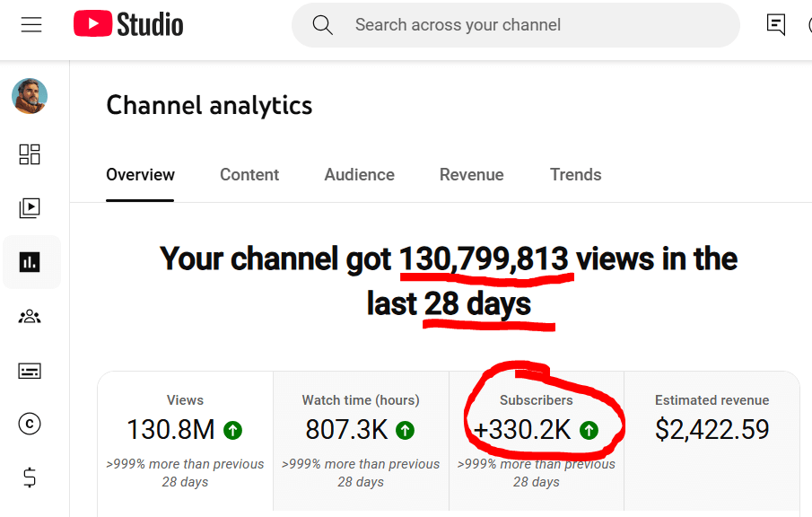Open the Subtitles icon in the sidebar
Image resolution: width=812 pixels, height=517 pixels.
(30, 371)
